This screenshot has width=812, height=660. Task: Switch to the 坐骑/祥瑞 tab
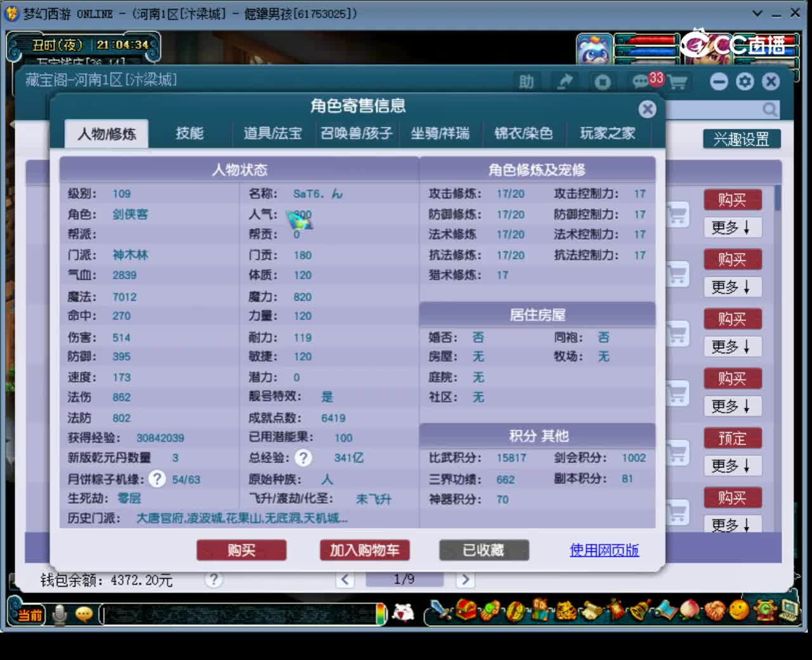440,133
